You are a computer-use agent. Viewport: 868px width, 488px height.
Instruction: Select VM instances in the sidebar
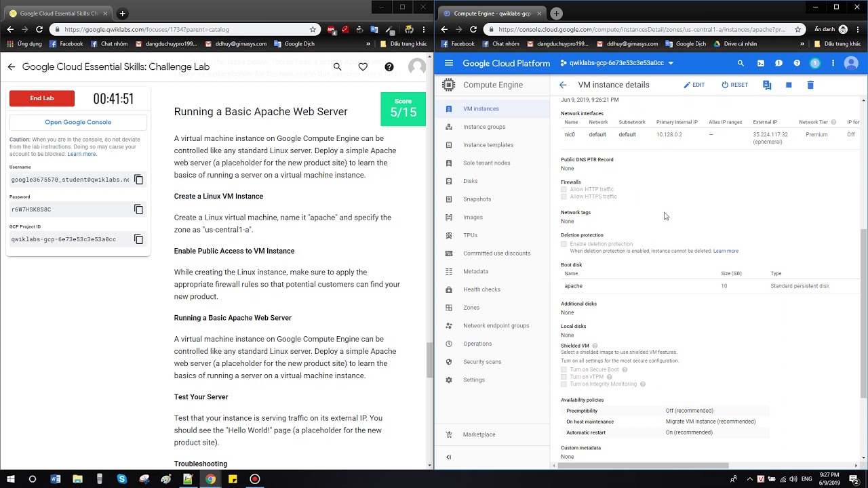(x=492, y=108)
